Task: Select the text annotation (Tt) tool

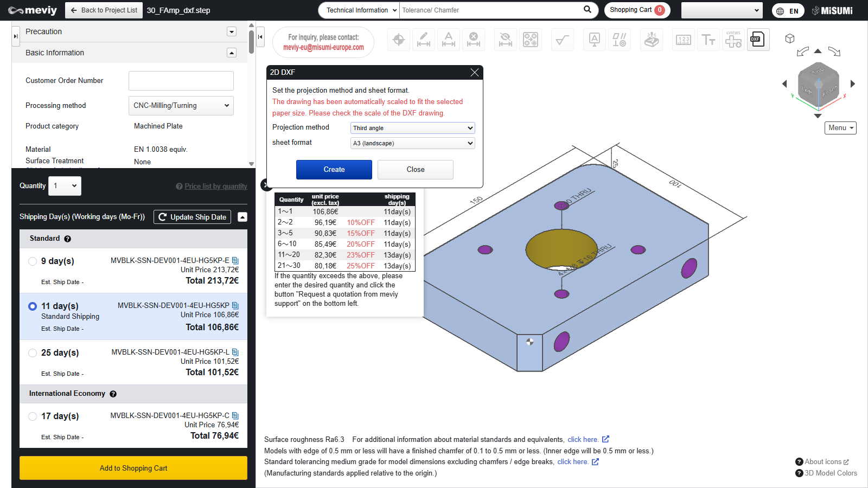Action: [708, 40]
